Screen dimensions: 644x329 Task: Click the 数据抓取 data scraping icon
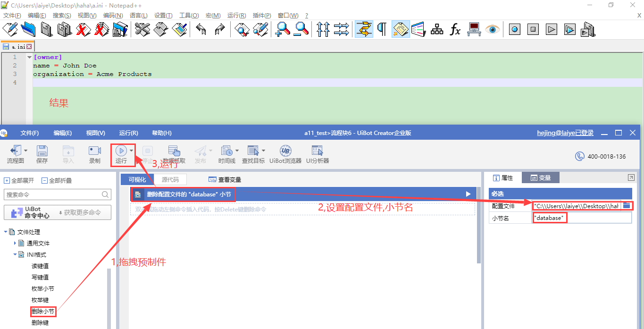point(174,154)
